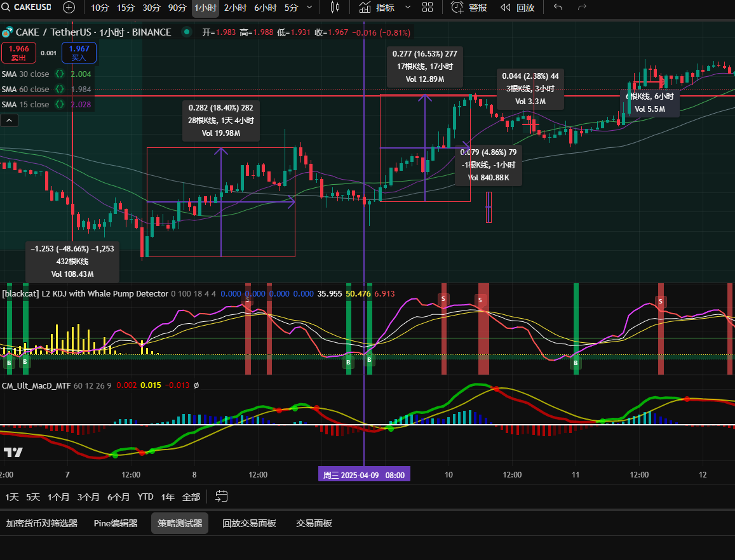The height and width of the screenshot is (560, 735).
Task: Set the range to 1个月
Action: coord(58,497)
